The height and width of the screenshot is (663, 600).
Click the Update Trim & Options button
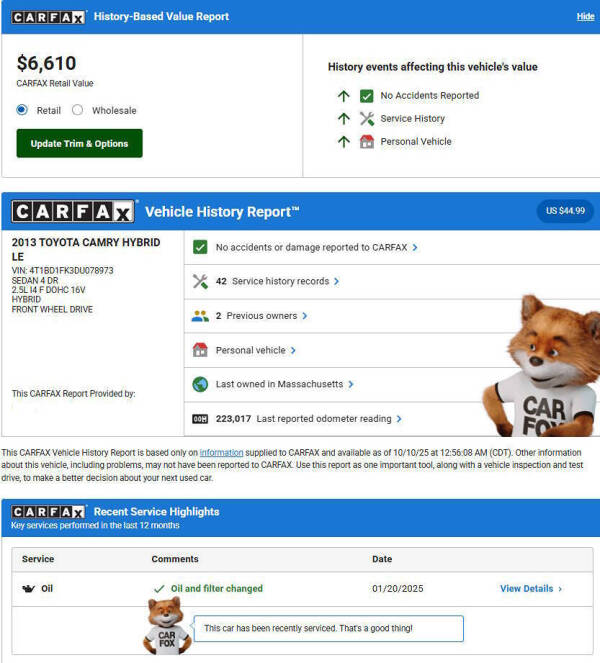pos(79,143)
